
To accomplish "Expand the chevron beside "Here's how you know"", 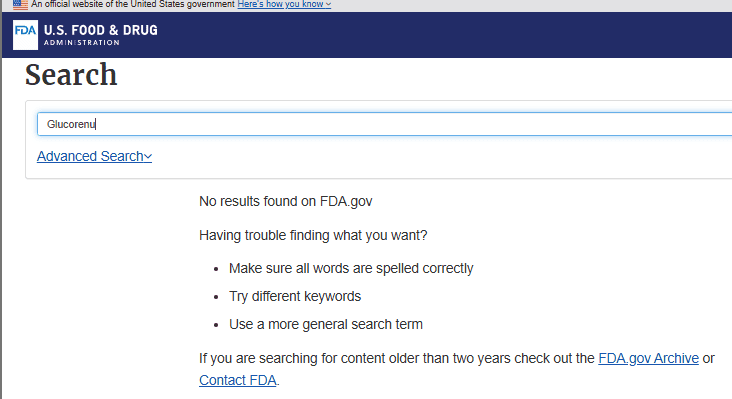I will (x=329, y=5).
